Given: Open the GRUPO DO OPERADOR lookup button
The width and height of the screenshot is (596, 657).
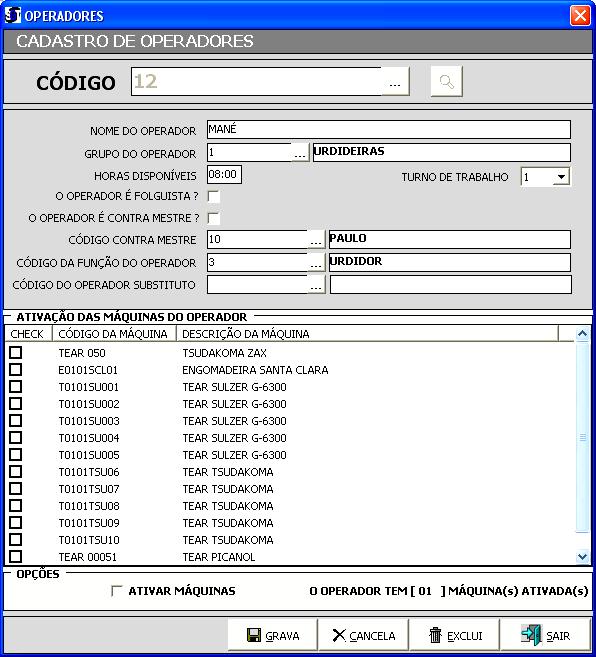Looking at the screenshot, I should click(300, 153).
